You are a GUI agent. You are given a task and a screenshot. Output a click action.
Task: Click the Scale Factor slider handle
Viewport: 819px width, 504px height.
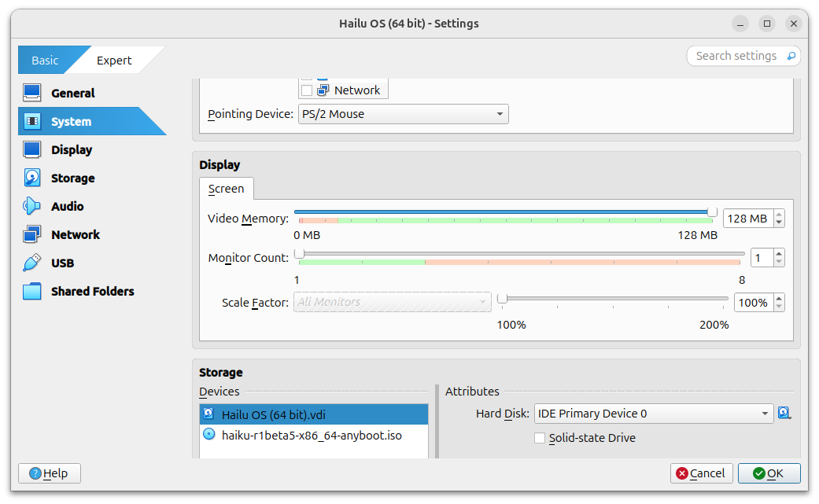[502, 299]
